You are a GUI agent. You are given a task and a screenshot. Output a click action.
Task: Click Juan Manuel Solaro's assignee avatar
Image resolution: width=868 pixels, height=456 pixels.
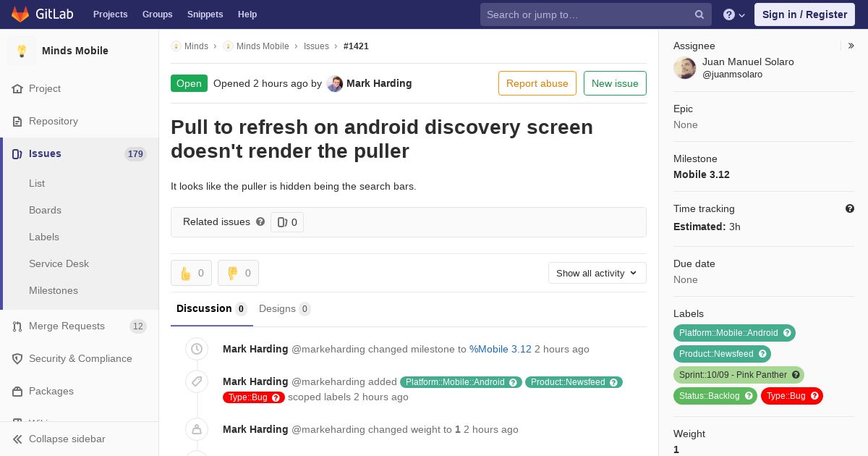pos(685,68)
